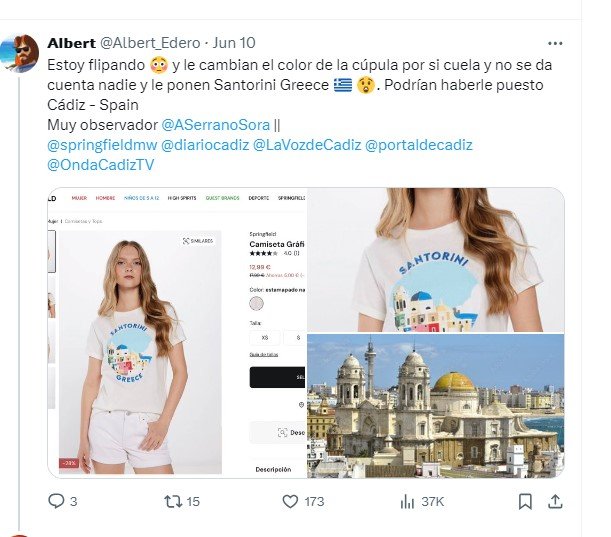Open the share tweet icon
Image resolution: width=611 pixels, height=537 pixels.
click(555, 502)
